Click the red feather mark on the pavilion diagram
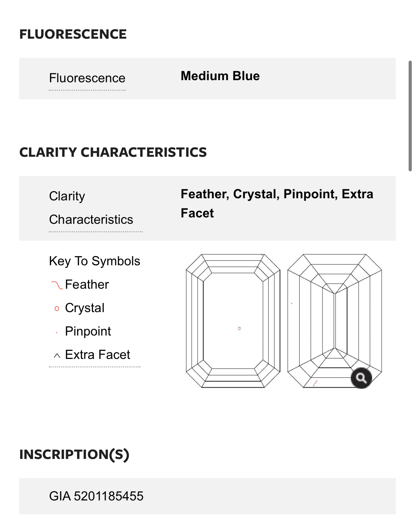The height and width of the screenshot is (532, 415). tap(315, 383)
